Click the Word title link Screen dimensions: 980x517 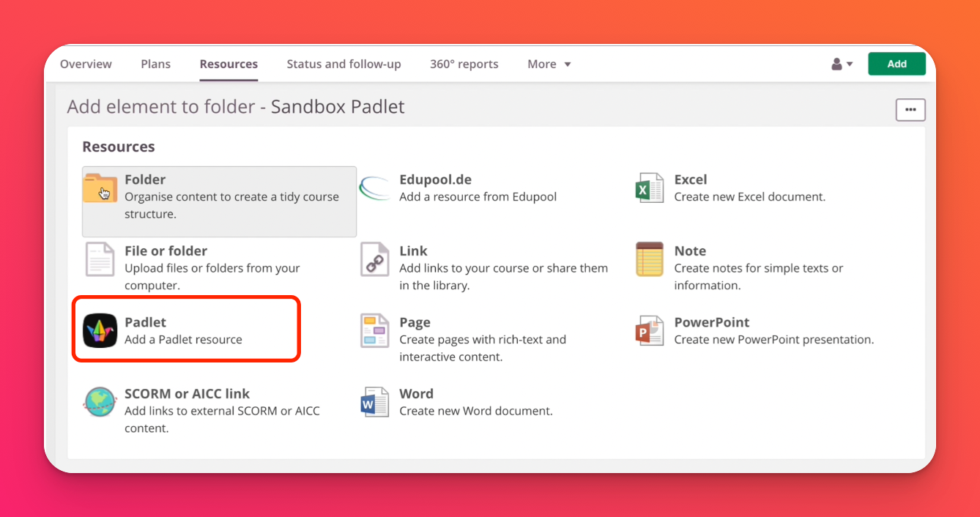tap(416, 393)
